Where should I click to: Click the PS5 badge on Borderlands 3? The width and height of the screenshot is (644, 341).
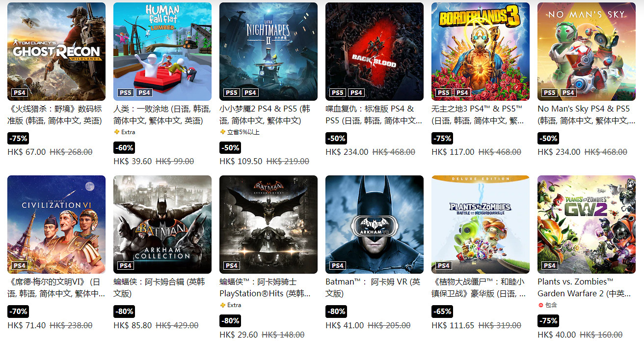pyautogui.click(x=444, y=92)
